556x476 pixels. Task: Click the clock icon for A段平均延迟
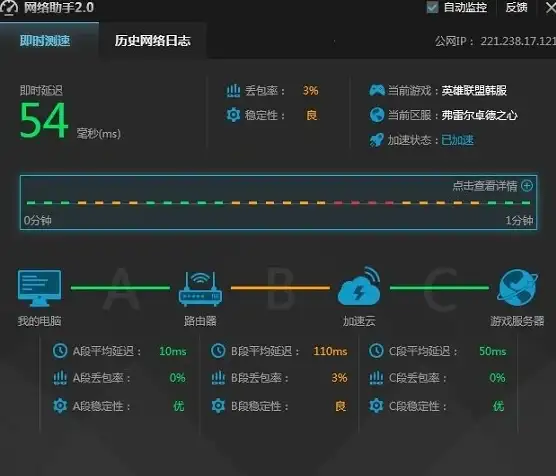60,351
